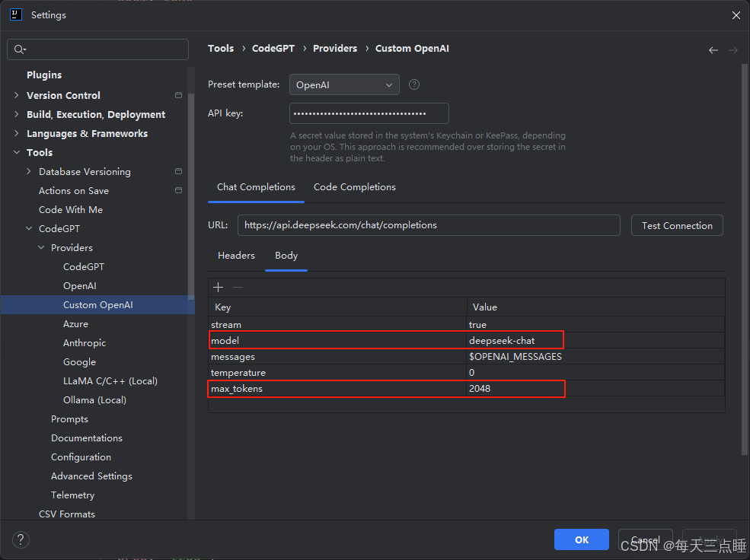Click the Value column header
750x560 pixels.
595,307
